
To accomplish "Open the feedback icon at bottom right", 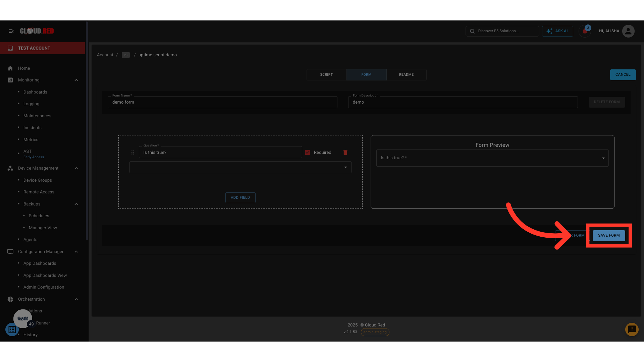I will [x=632, y=329].
